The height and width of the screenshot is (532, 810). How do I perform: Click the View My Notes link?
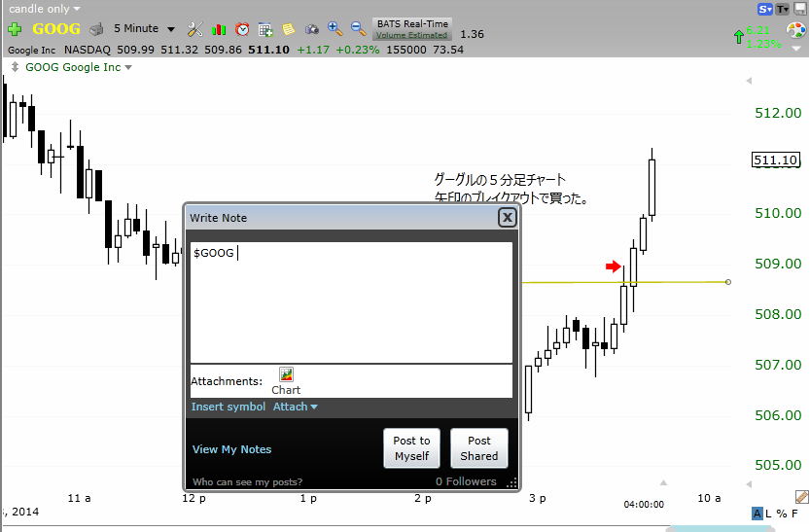[231, 449]
